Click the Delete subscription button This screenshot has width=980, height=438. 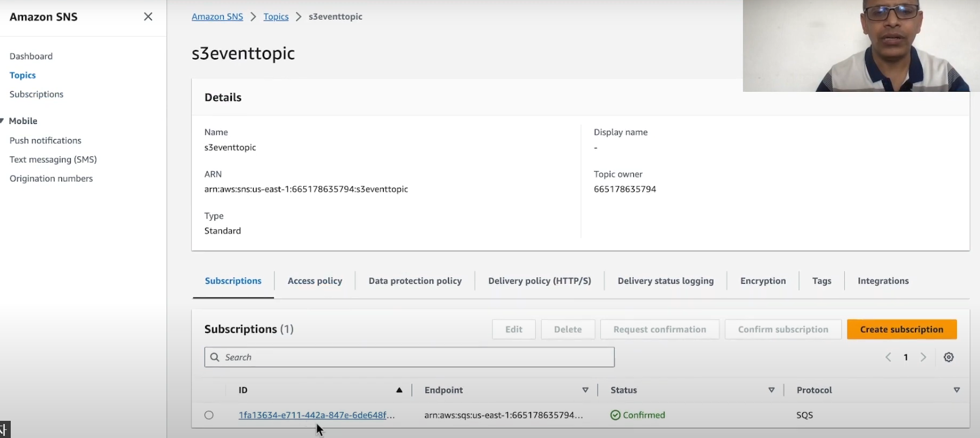point(568,330)
